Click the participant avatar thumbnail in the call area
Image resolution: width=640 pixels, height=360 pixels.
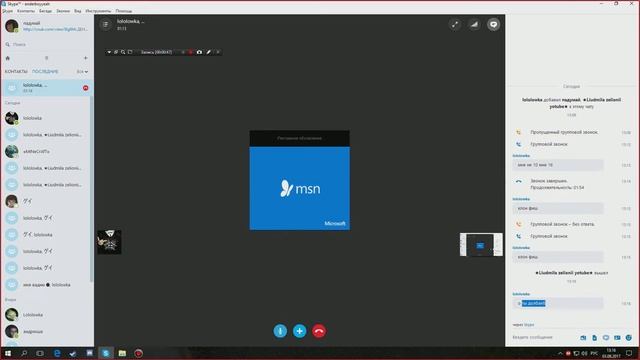(109, 242)
